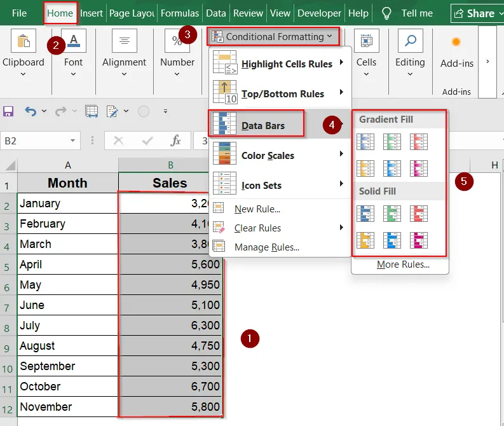The height and width of the screenshot is (426, 504).
Task: Click the table resize icon in quick access toolbar
Action: point(92,111)
